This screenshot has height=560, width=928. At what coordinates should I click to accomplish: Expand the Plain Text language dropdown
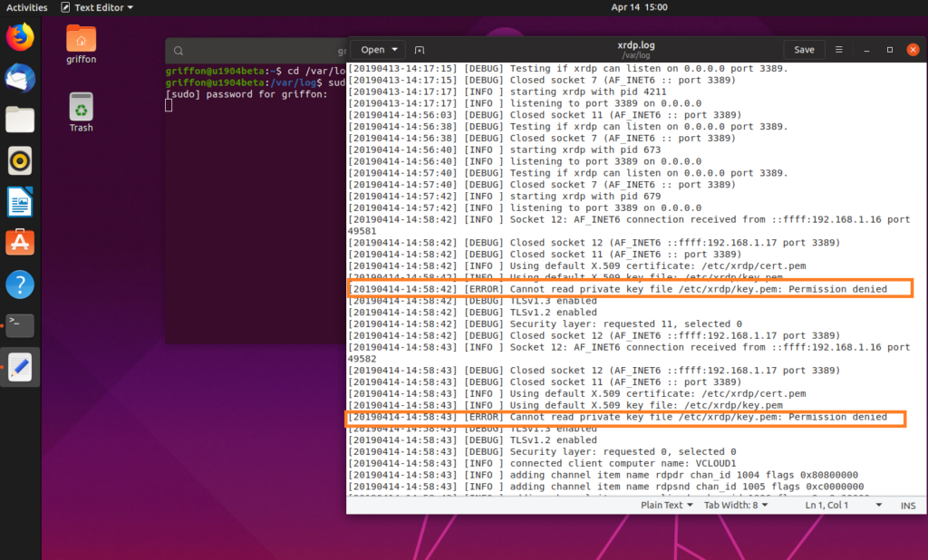(x=666, y=505)
